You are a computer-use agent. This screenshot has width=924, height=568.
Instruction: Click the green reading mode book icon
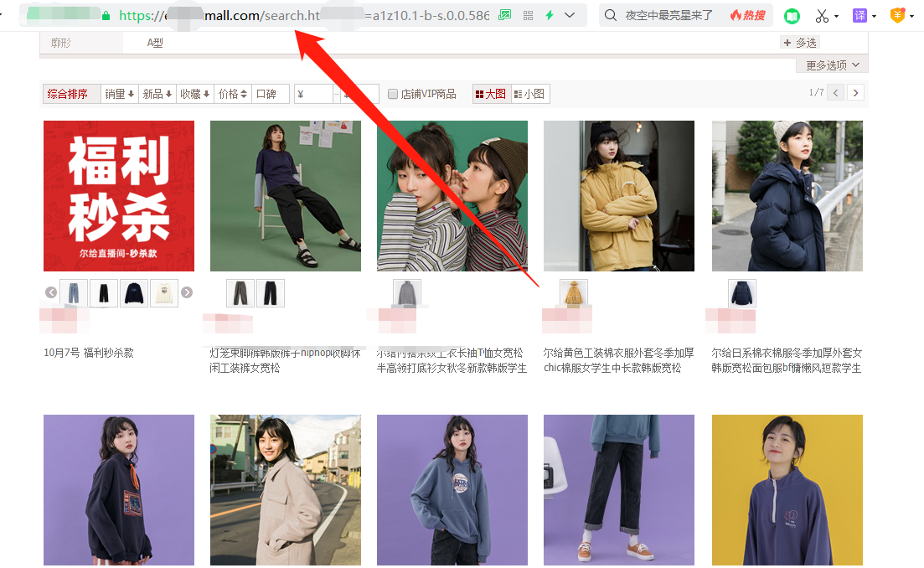coord(791,15)
